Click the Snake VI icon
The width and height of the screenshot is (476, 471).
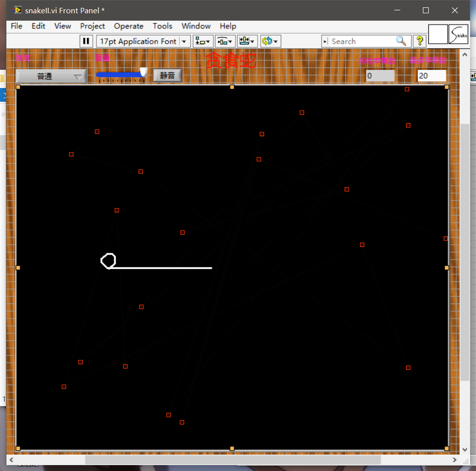pyautogui.click(x=458, y=34)
